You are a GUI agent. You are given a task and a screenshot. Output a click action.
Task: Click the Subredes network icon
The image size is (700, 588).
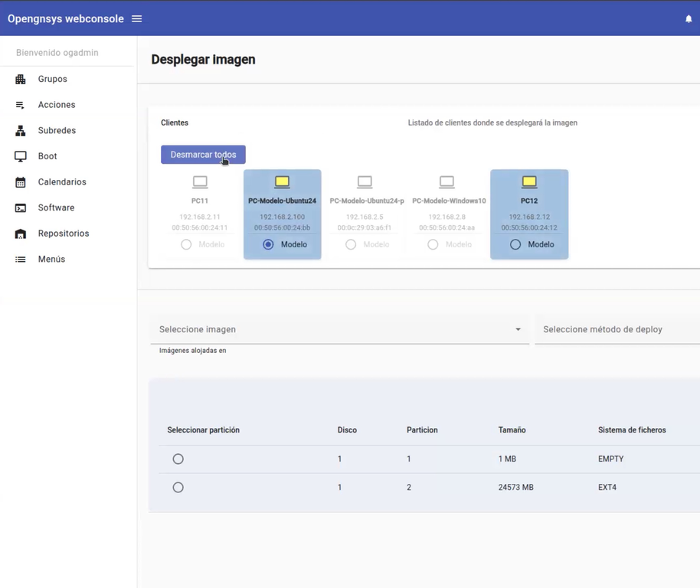tap(21, 131)
